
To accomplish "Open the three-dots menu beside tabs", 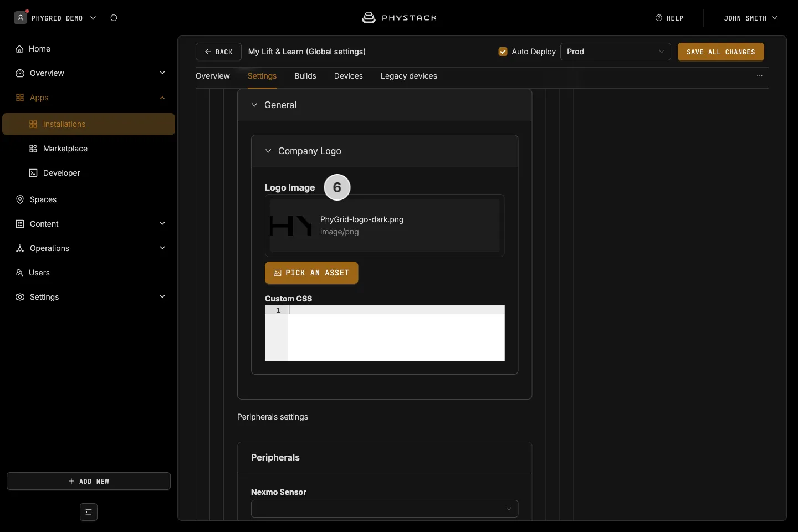I will (x=760, y=76).
